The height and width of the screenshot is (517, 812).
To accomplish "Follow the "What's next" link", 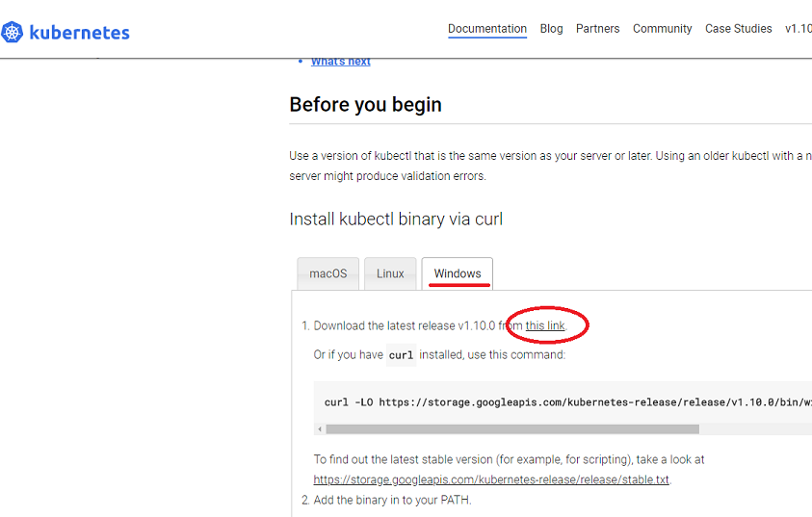I will pyautogui.click(x=341, y=62).
